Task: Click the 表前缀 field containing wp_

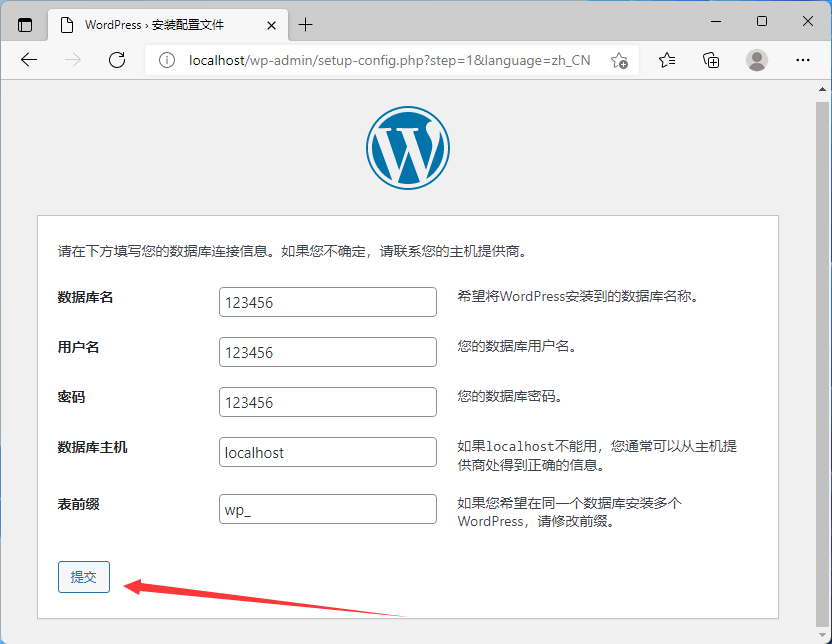Action: pos(327,509)
